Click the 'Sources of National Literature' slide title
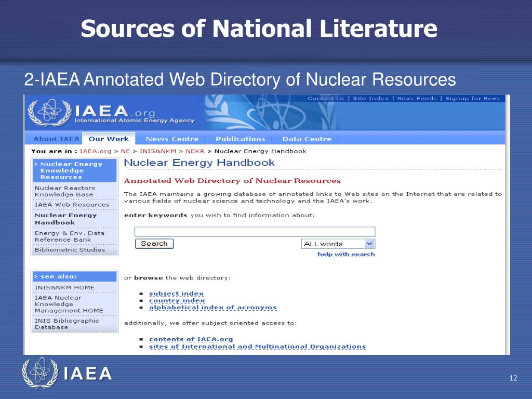Image resolution: width=532 pixels, height=399 pixels. pyautogui.click(x=259, y=28)
